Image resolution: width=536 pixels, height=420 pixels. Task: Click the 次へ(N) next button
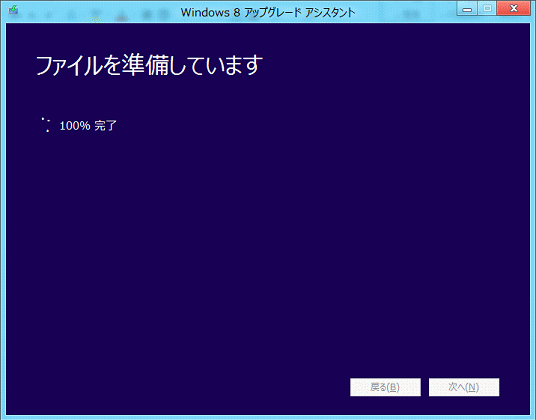point(464,387)
